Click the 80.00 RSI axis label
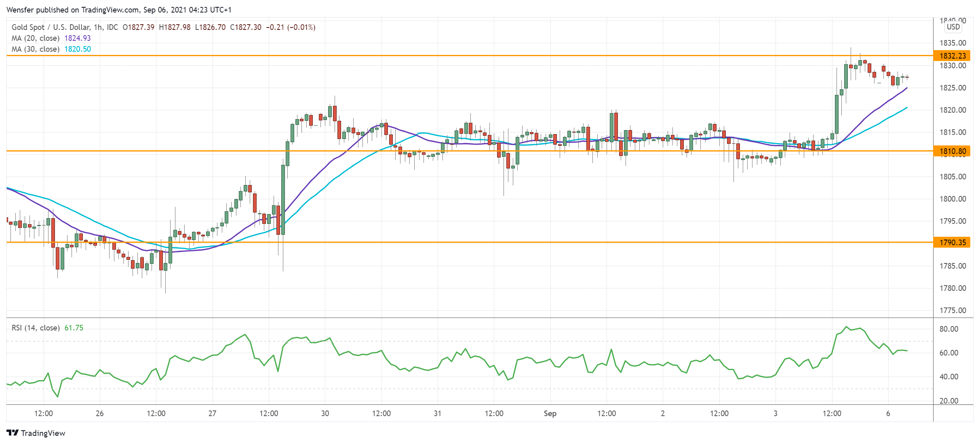980x444 pixels. point(948,329)
